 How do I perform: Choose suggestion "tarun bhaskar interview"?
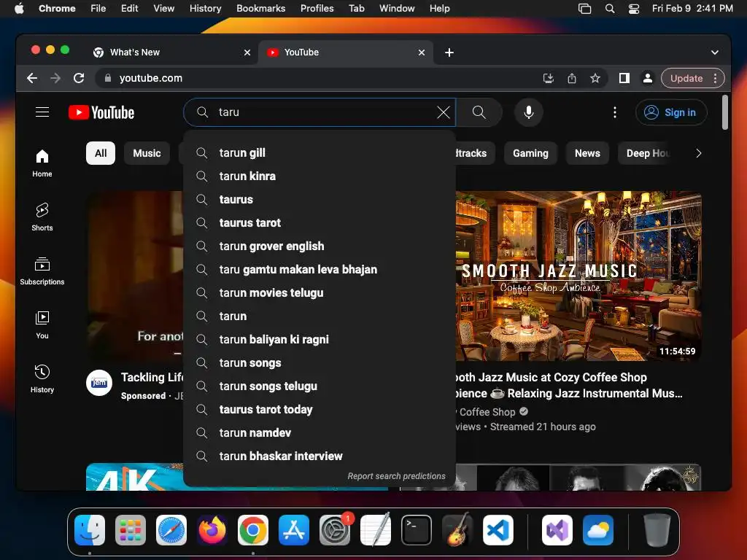[320, 456]
